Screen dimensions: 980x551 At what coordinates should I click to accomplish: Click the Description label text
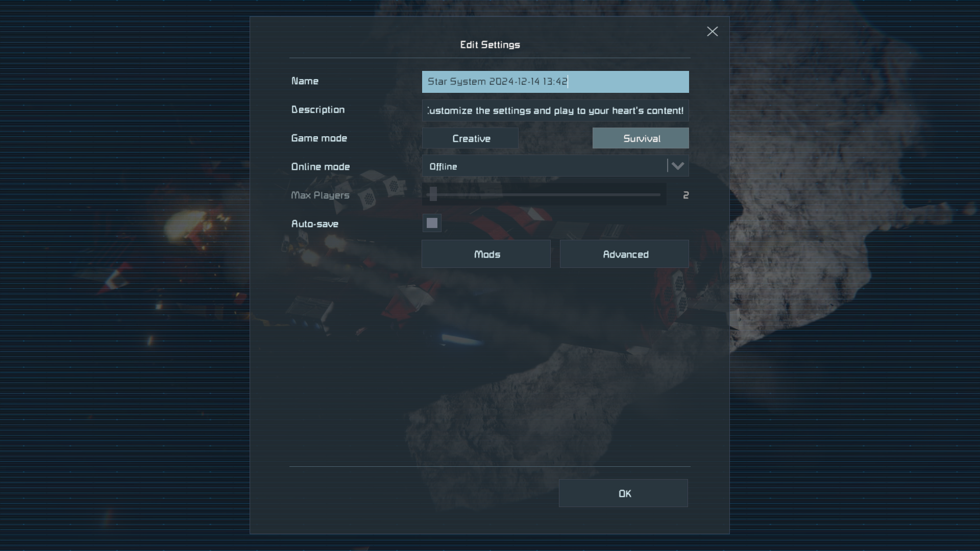coord(318,110)
